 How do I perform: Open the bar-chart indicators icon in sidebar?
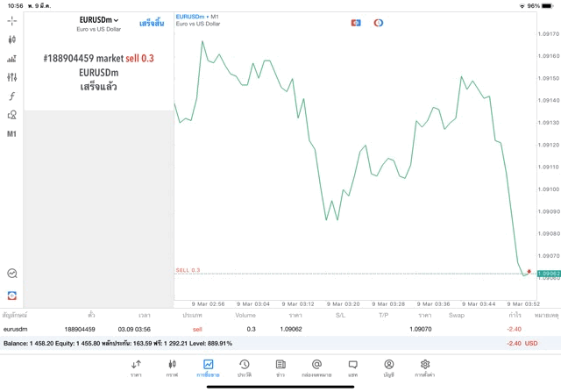pyautogui.click(x=11, y=59)
